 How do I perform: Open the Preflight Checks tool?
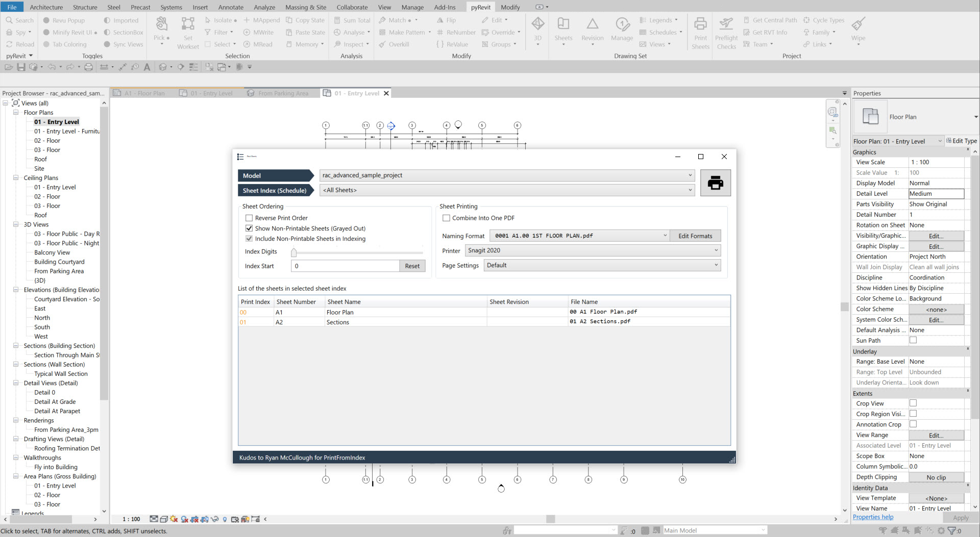pyautogui.click(x=726, y=32)
